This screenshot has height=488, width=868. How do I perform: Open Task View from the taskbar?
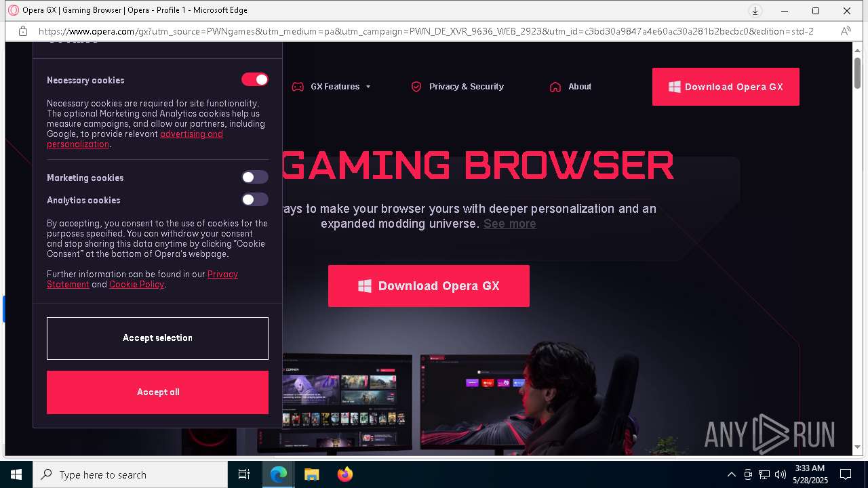[244, 474]
